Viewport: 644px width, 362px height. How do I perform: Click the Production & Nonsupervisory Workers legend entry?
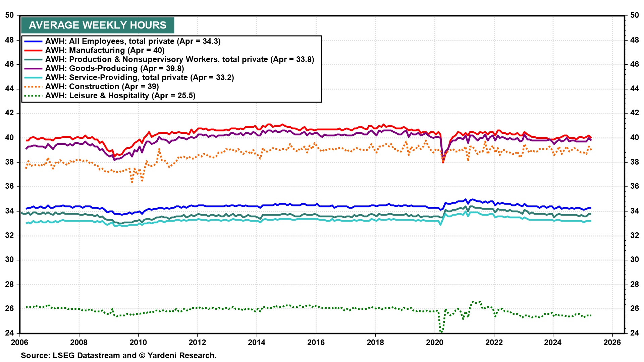coord(179,60)
